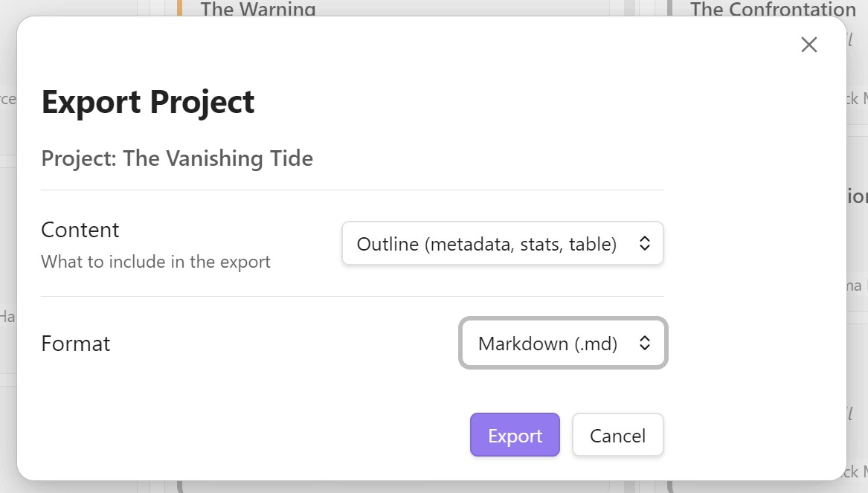868x493 pixels.
Task: Open the Content dropdown
Action: pyautogui.click(x=502, y=244)
